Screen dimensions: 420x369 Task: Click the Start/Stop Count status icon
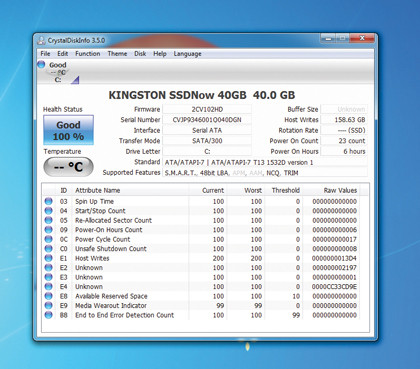[x=49, y=211]
